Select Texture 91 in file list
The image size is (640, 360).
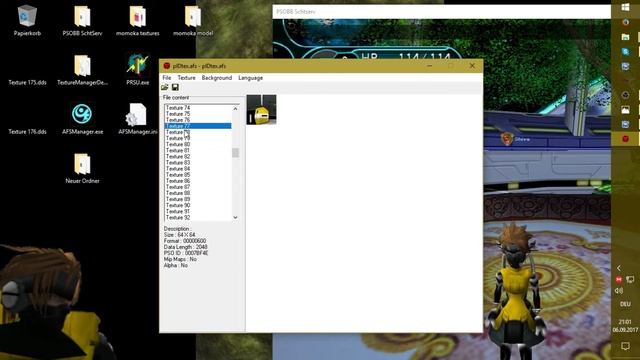[x=198, y=211]
